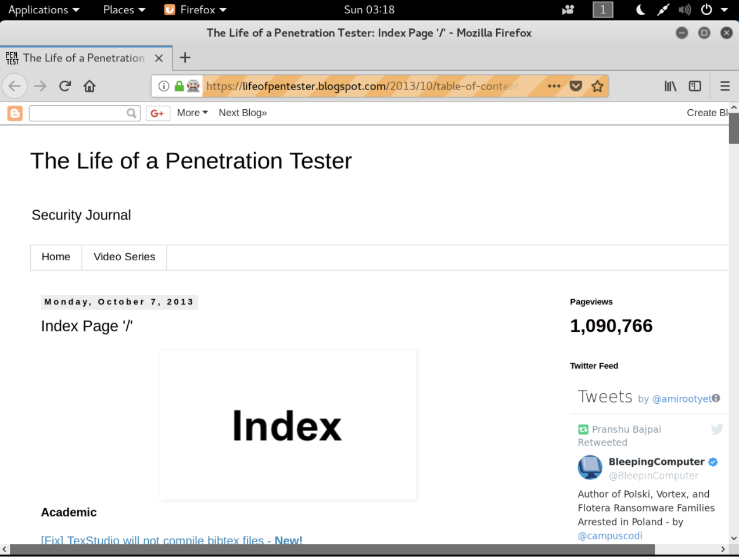Click the forward navigation arrow
This screenshot has width=739, height=560.
pyautogui.click(x=40, y=86)
